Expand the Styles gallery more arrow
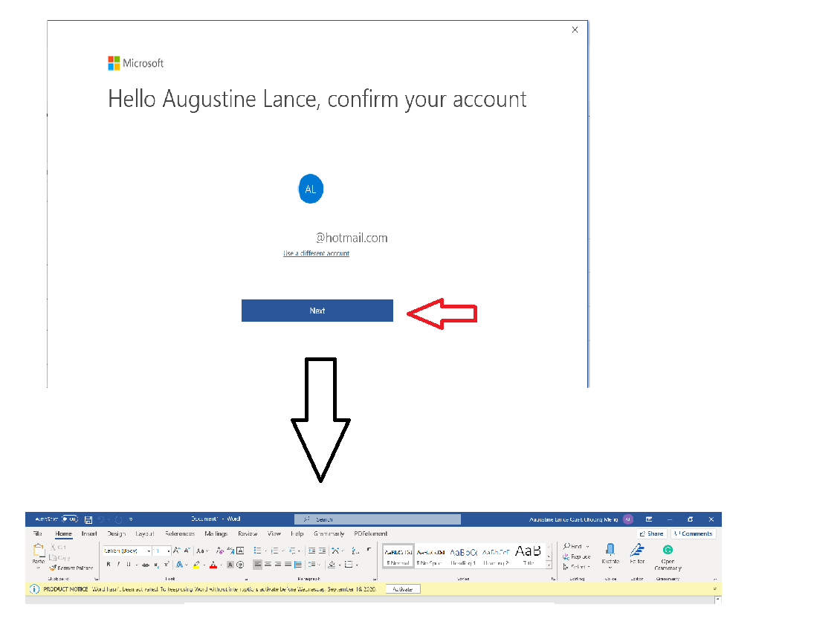The width and height of the screenshot is (840, 636). (x=549, y=565)
